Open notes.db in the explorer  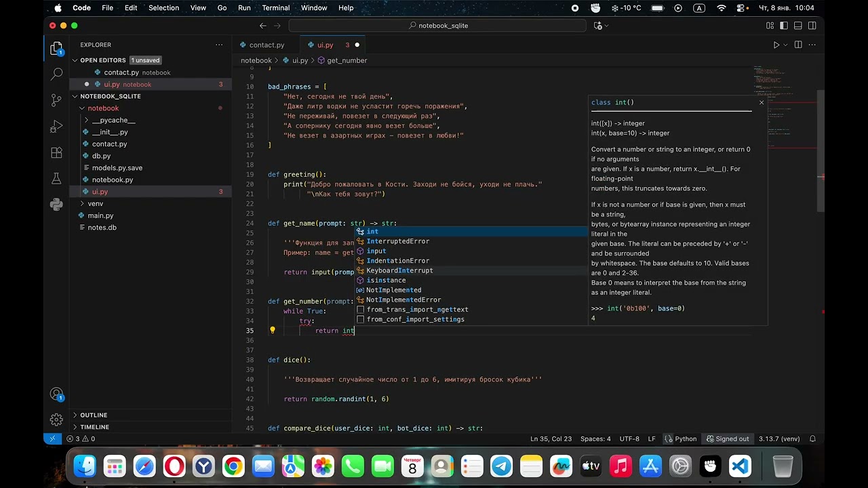[102, 227]
